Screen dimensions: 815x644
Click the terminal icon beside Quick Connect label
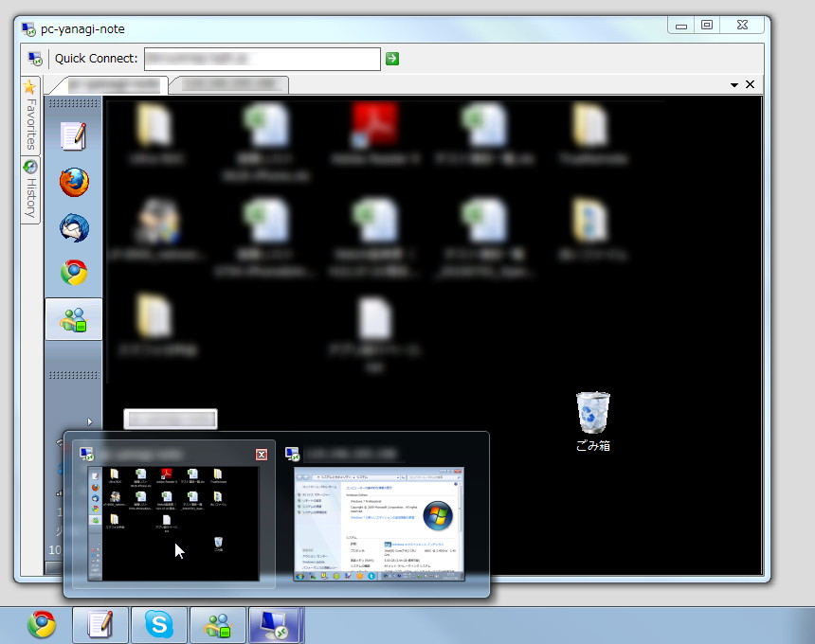[35, 58]
